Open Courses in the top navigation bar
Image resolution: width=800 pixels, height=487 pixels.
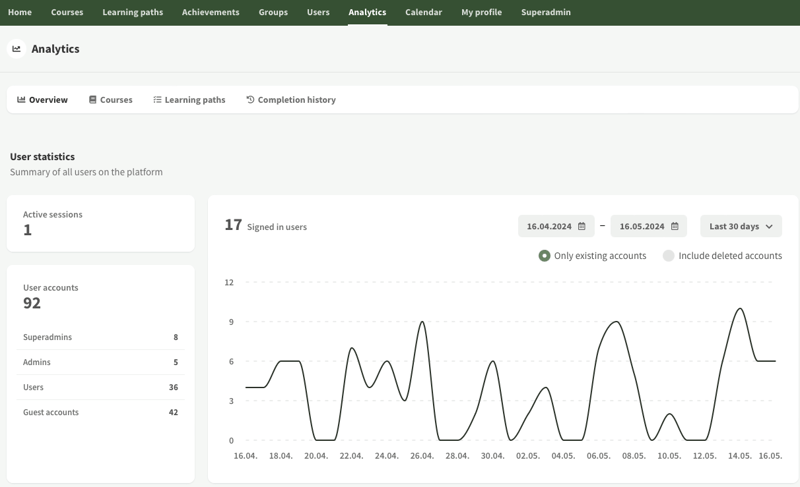coord(67,12)
